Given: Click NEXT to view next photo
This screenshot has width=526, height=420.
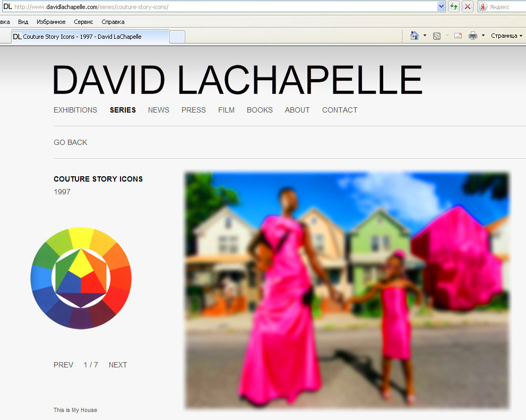Looking at the screenshot, I should coord(118,365).
